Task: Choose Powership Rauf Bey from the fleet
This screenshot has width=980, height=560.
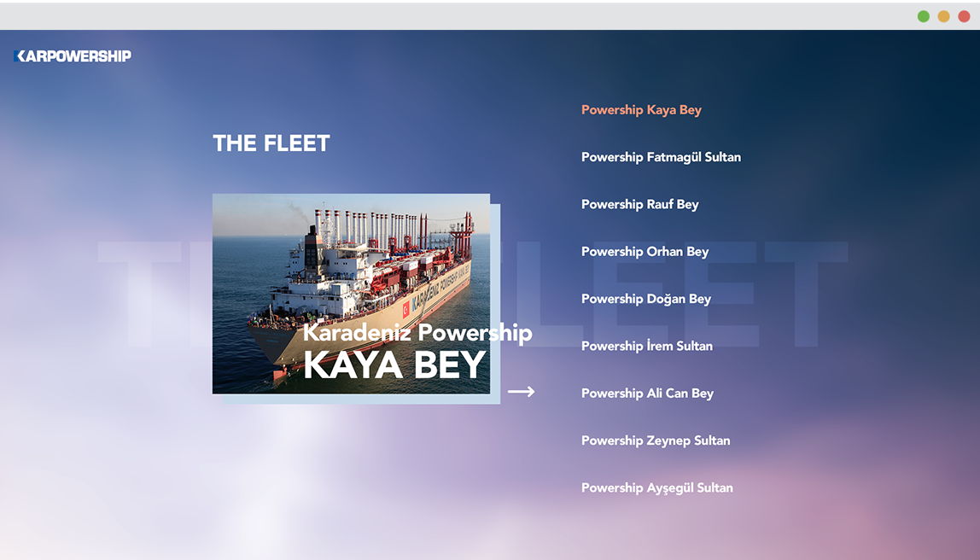Action: (640, 204)
